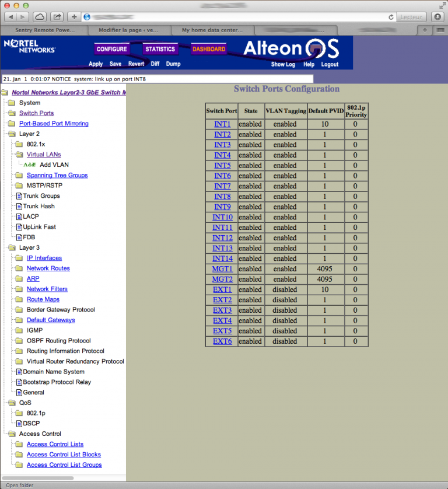The width and height of the screenshot is (448, 489).
Task: Click the reload page icon
Action: tap(391, 17)
